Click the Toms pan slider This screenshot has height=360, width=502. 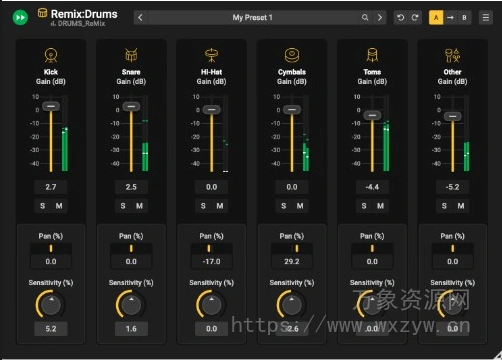pos(372,248)
